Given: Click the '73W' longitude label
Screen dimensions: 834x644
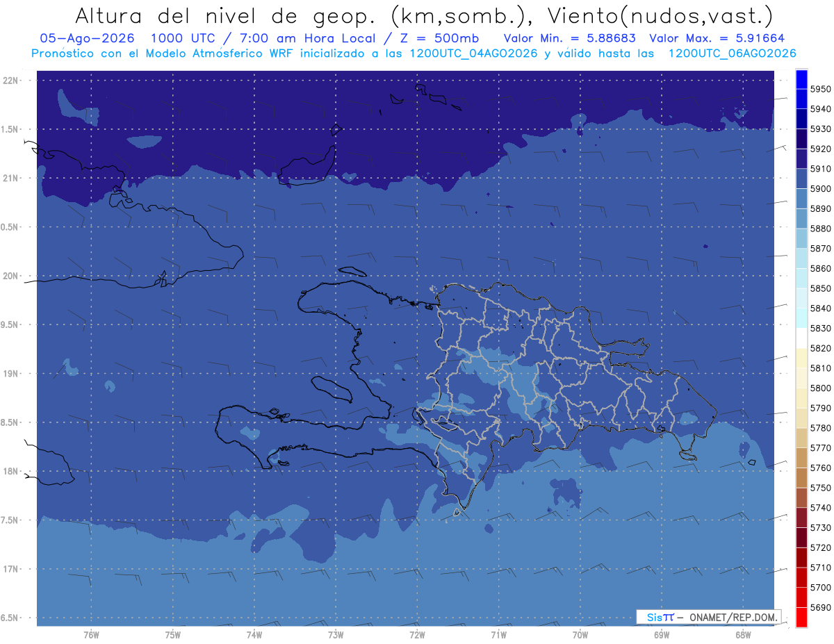Looking at the screenshot, I should [x=336, y=634].
